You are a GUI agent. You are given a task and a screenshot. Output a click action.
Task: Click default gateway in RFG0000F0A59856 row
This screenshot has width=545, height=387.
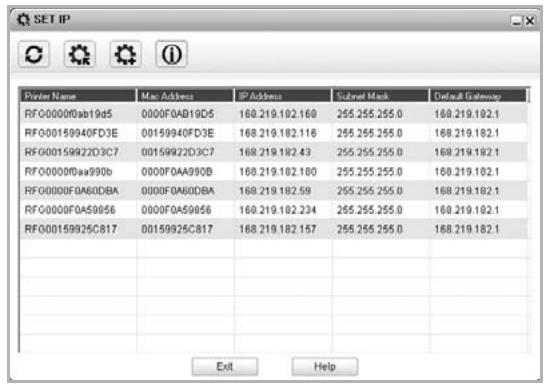[467, 210]
